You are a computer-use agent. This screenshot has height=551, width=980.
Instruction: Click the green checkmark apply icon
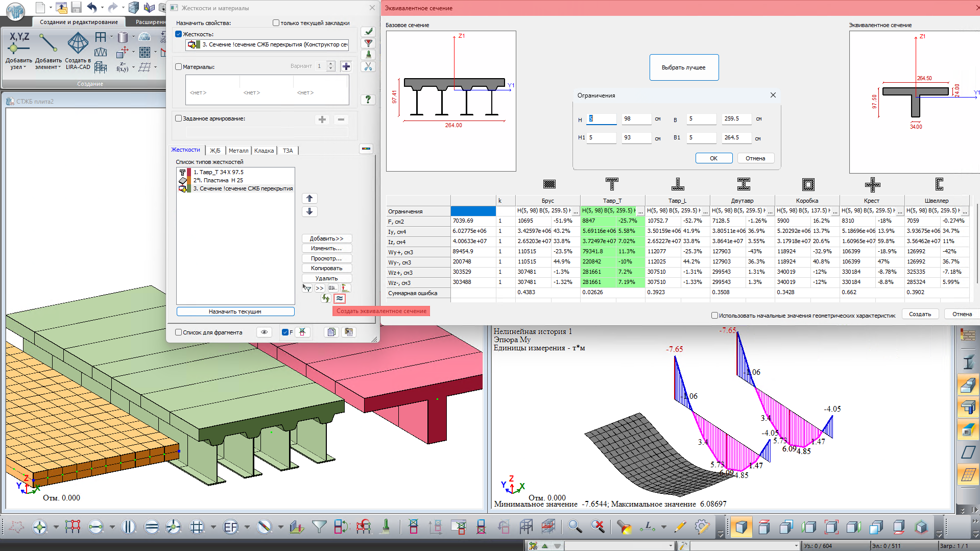point(368,32)
